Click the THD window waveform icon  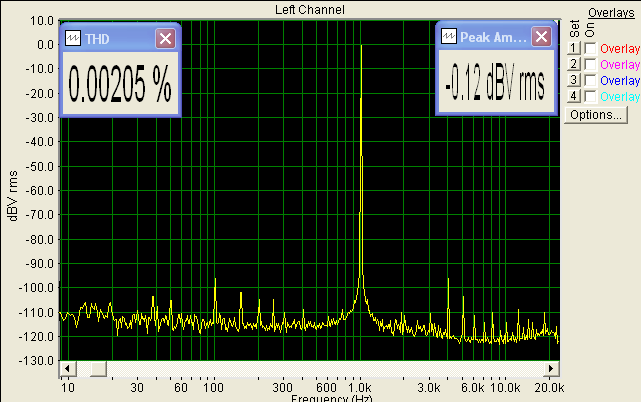(x=72, y=38)
